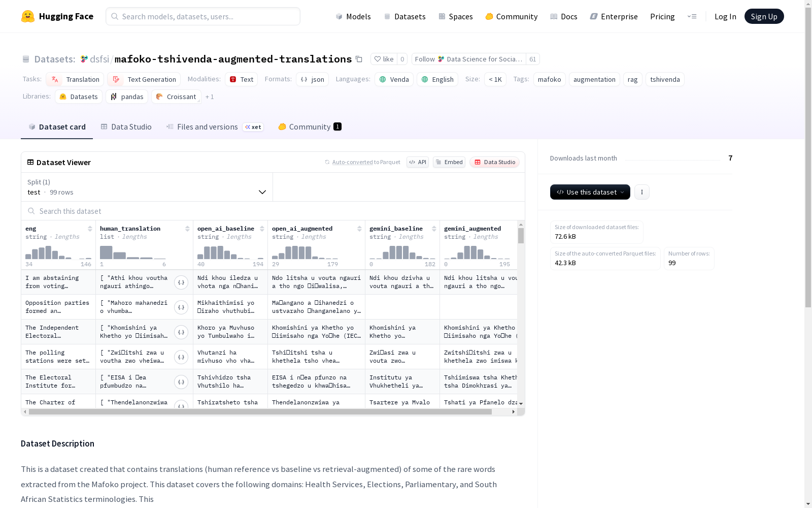Select the English language tag
Viewport: 812px width, 508px height.
[x=437, y=79]
